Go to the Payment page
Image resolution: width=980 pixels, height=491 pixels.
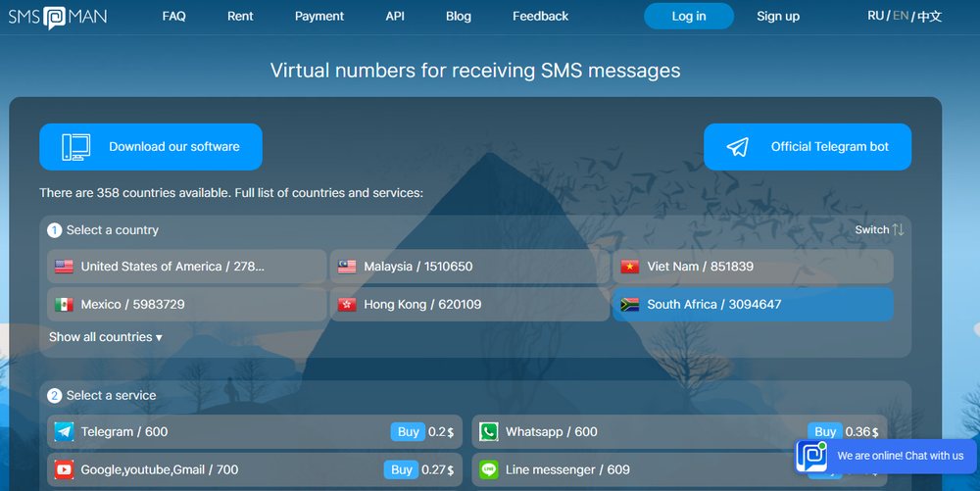coord(319,17)
